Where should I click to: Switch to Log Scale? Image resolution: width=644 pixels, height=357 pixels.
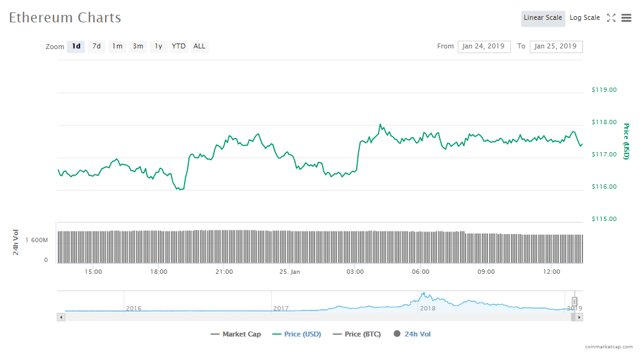pos(584,18)
